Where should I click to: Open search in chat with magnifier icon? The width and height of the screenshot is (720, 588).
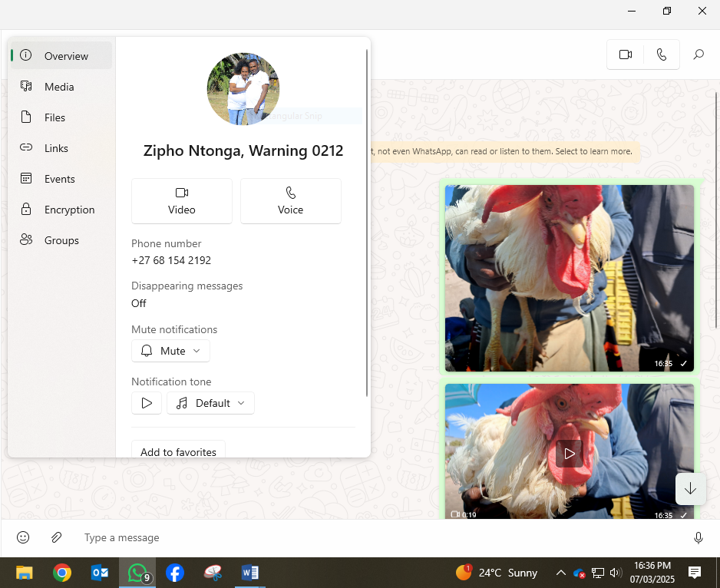click(699, 55)
